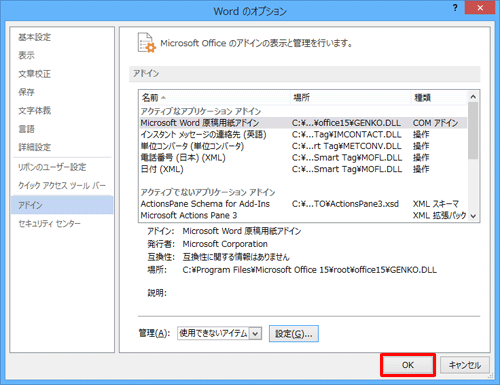Open 詳細設定 options

tap(35, 147)
